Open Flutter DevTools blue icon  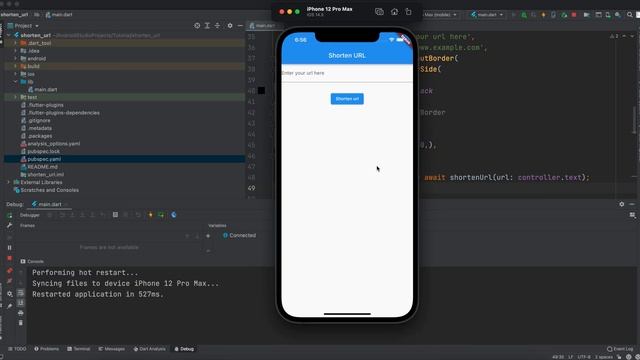pyautogui.click(x=174, y=215)
